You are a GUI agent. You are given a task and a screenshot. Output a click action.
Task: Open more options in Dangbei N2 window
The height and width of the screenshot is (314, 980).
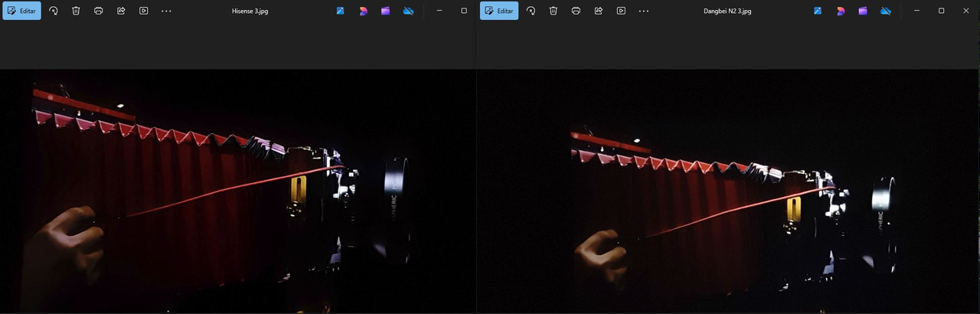pos(644,11)
